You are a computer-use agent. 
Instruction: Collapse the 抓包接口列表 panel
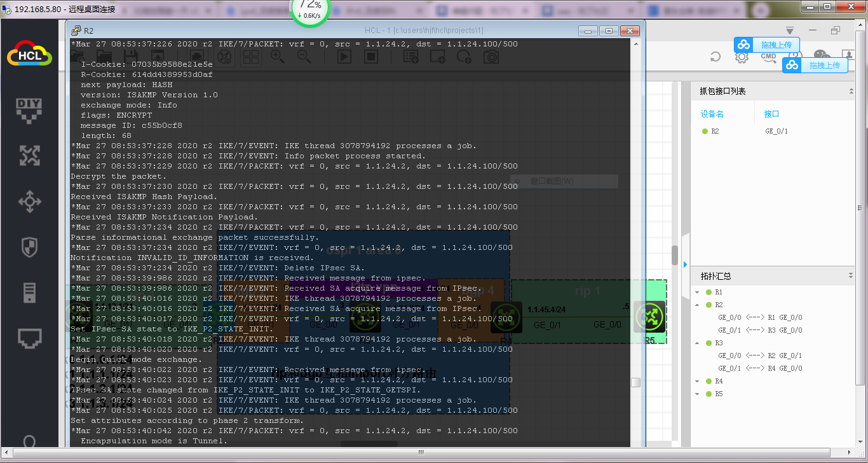coord(851,92)
